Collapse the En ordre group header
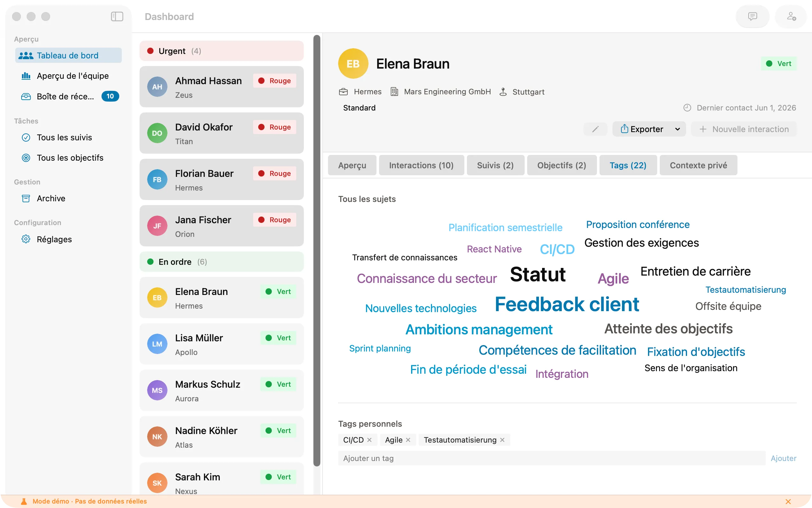Screen dimensions: 812x508 pos(221,262)
